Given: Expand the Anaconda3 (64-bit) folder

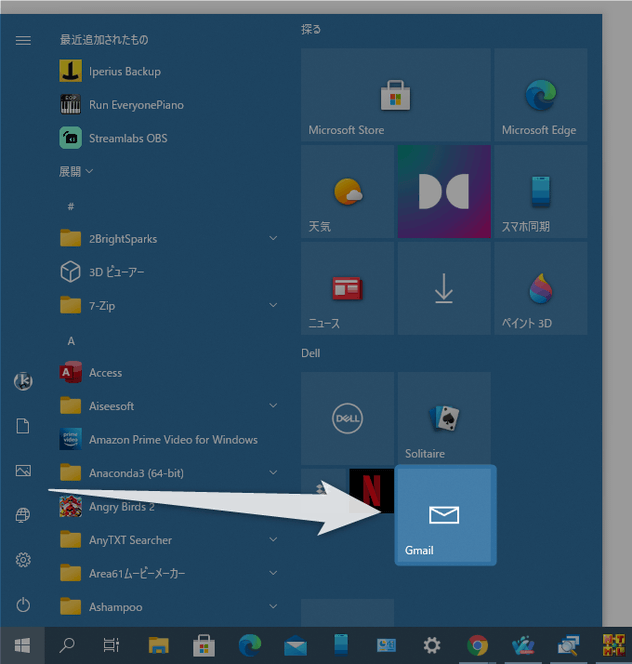Looking at the screenshot, I should [169, 473].
